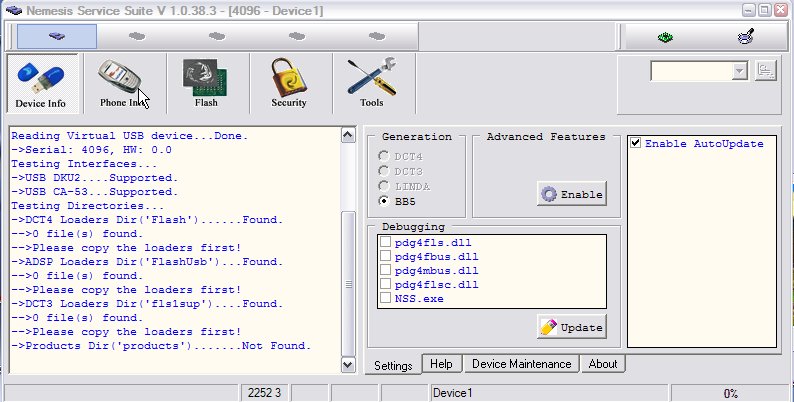Minimize the Nemesis Service Suite window

click(749, 10)
